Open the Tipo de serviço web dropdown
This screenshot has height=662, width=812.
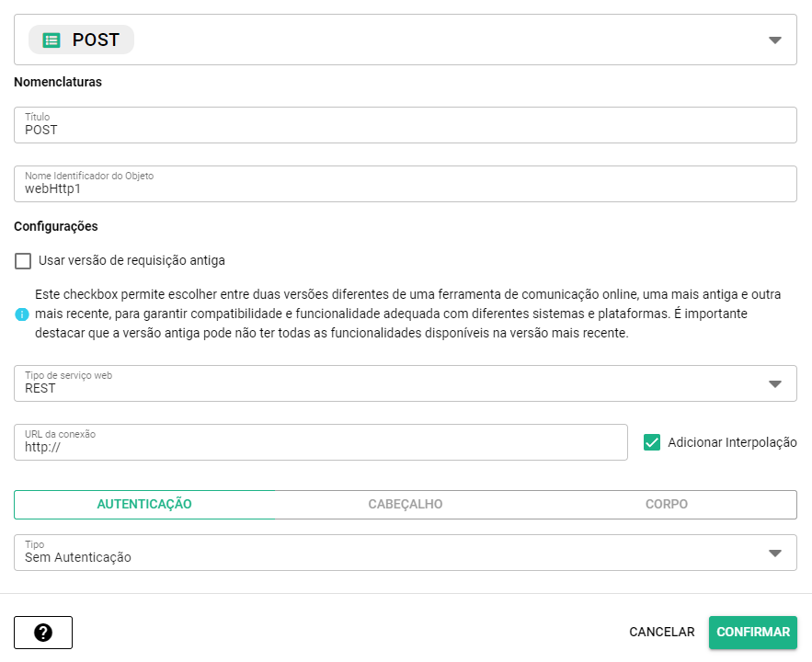point(774,383)
